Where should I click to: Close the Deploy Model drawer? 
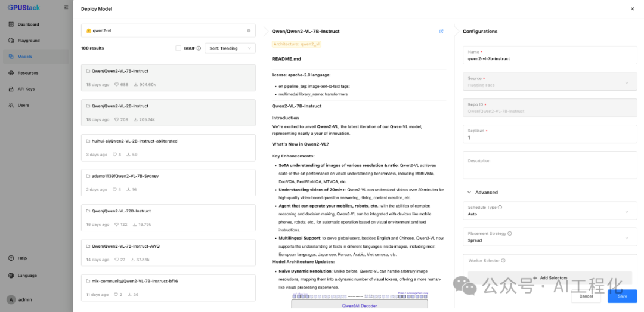(633, 8)
